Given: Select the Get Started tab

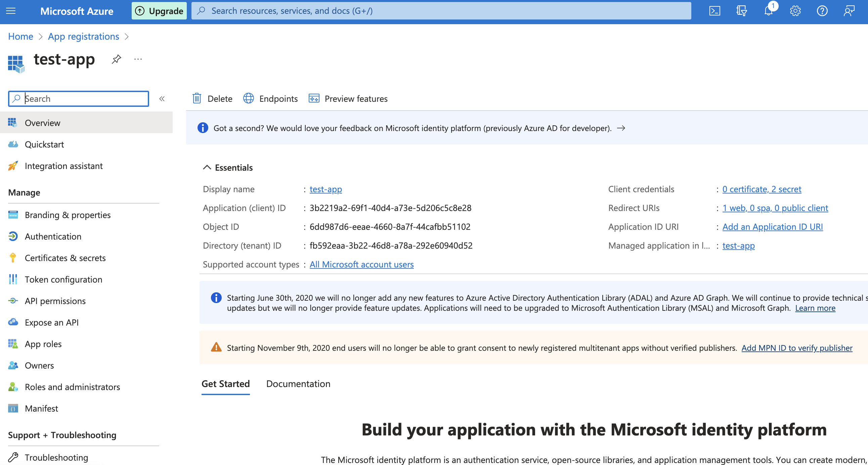Looking at the screenshot, I should [x=226, y=383].
